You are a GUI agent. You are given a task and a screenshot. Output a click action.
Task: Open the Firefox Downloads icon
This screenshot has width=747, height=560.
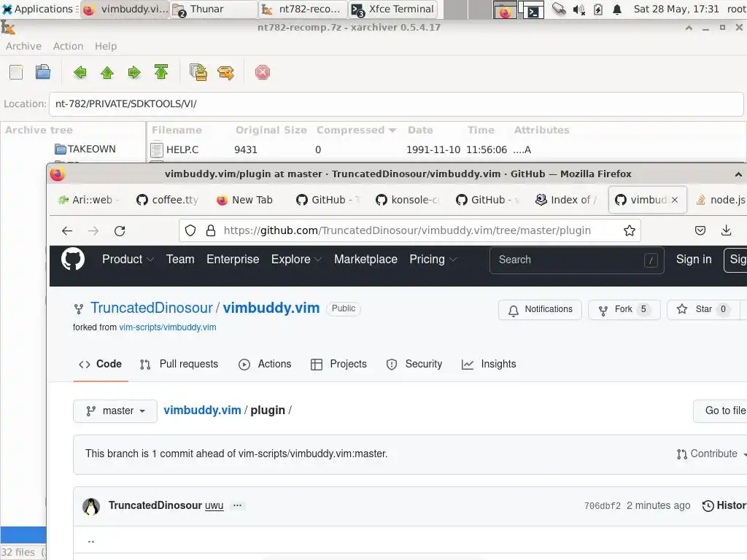[x=726, y=231]
